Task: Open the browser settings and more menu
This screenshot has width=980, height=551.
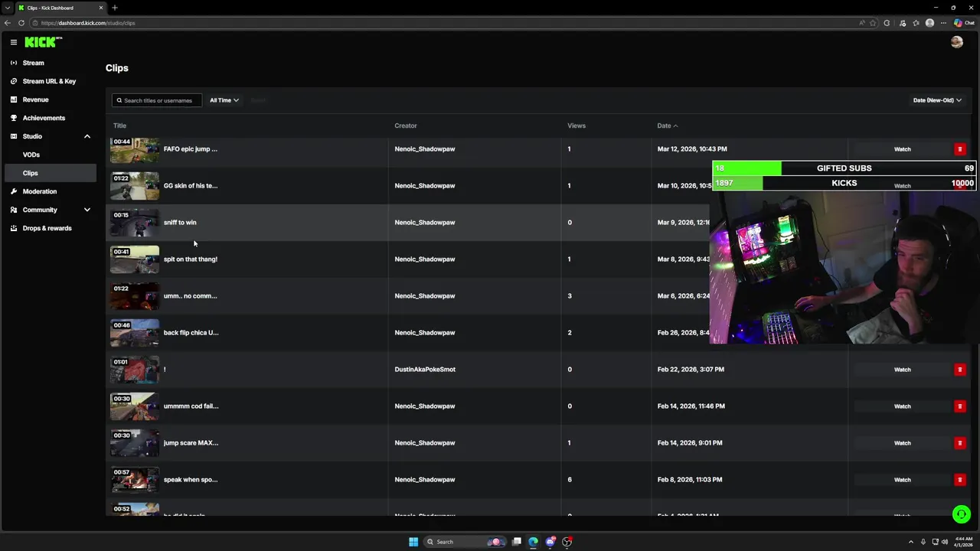Action: (x=943, y=23)
